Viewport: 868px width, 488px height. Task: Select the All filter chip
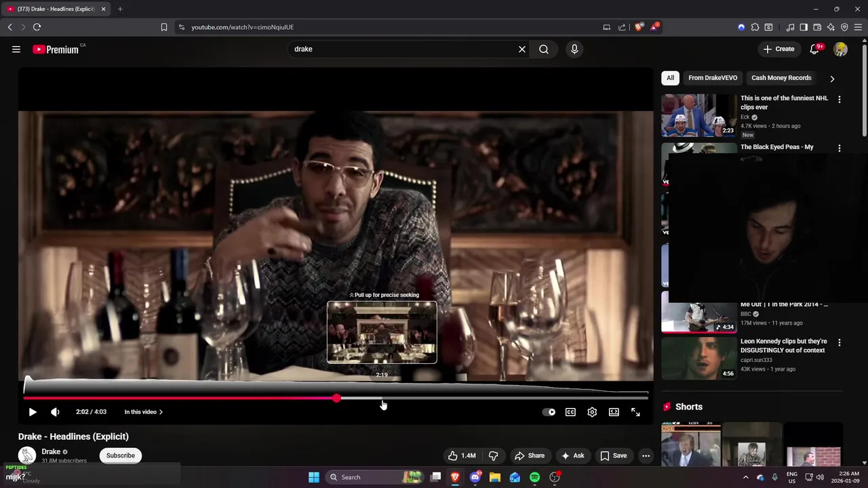(670, 78)
